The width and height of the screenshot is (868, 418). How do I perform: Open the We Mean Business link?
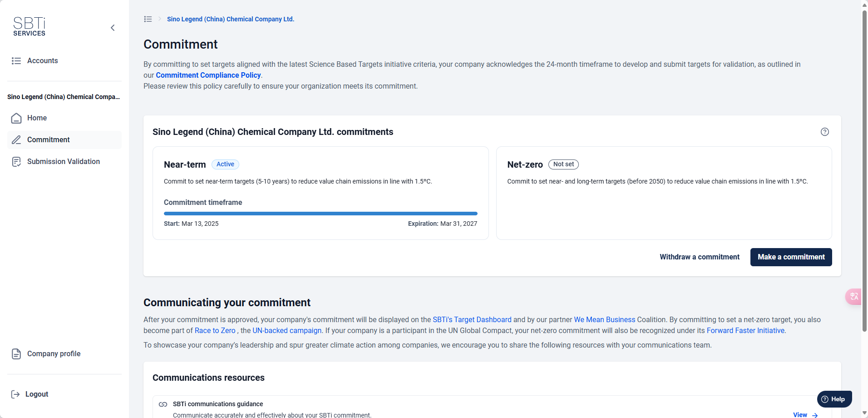point(605,320)
